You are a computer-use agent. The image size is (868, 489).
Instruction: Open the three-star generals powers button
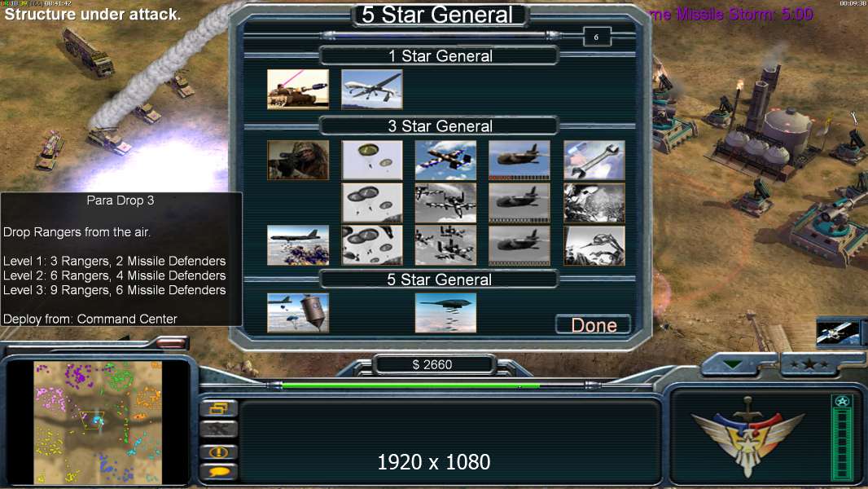pos(809,364)
